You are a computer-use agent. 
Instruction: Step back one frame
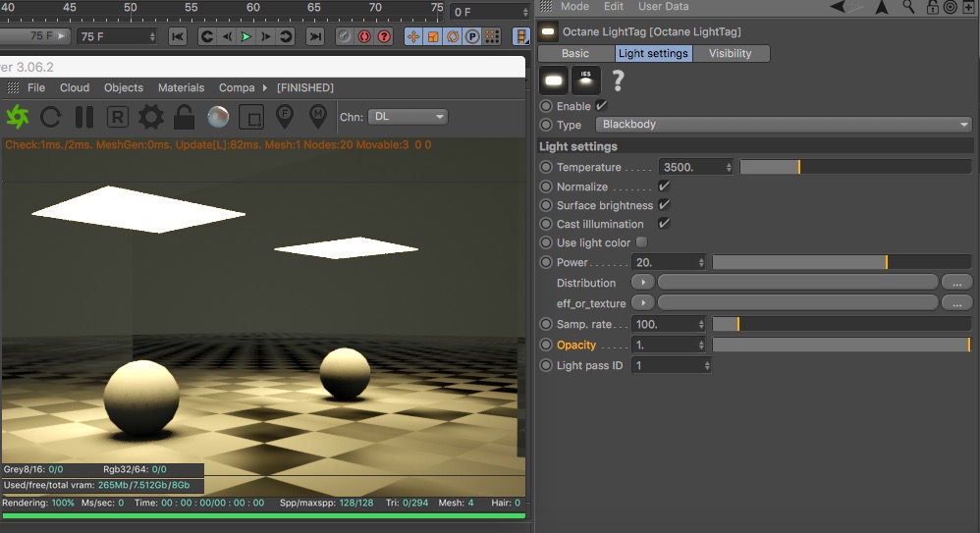point(227,36)
